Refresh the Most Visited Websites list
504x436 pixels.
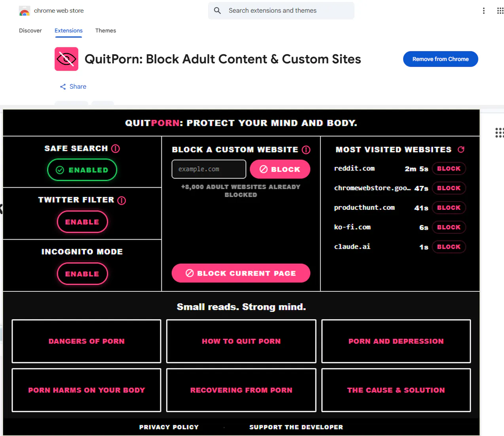pyautogui.click(x=461, y=149)
